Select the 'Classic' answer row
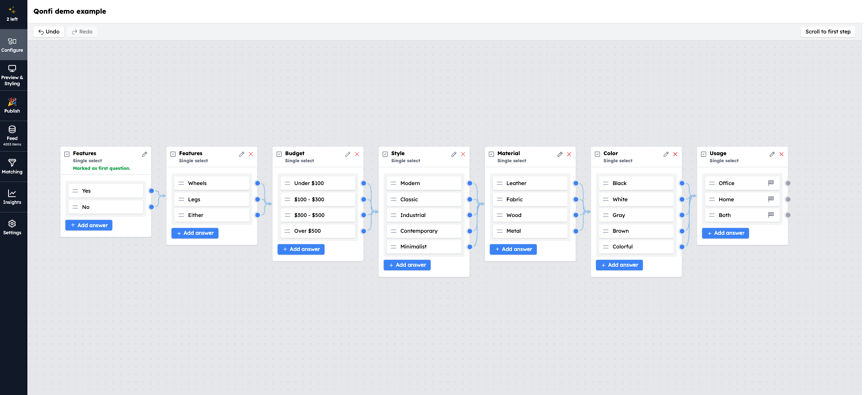 point(424,199)
